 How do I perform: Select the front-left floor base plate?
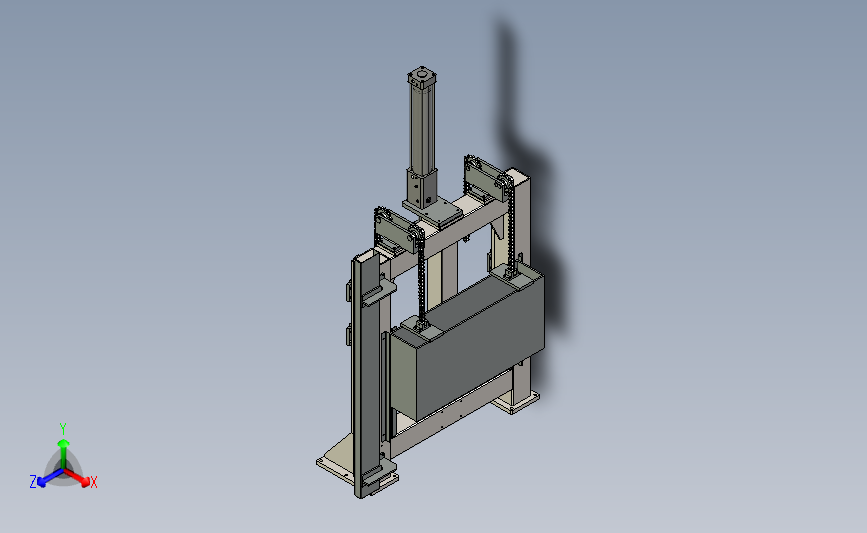click(338, 459)
